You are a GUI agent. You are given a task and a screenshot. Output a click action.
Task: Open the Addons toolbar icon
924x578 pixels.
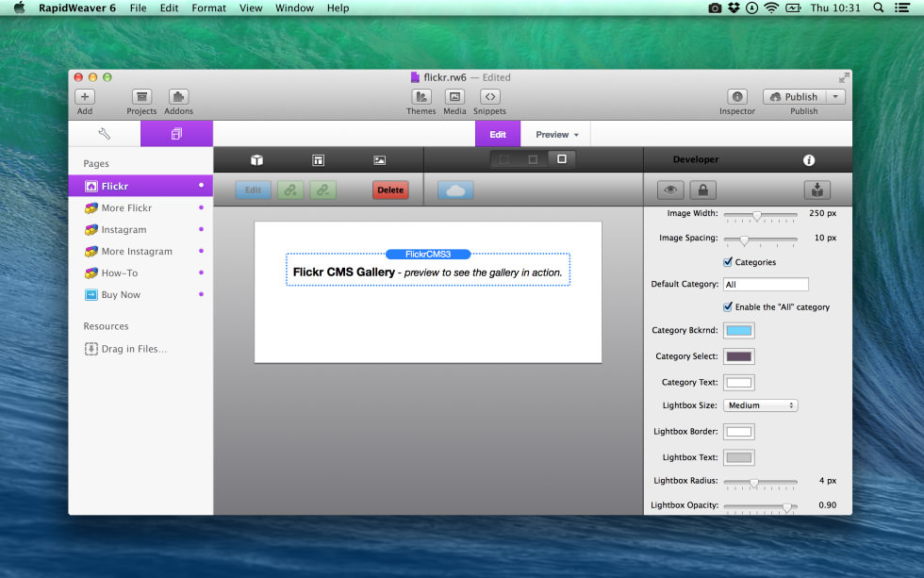[x=178, y=96]
